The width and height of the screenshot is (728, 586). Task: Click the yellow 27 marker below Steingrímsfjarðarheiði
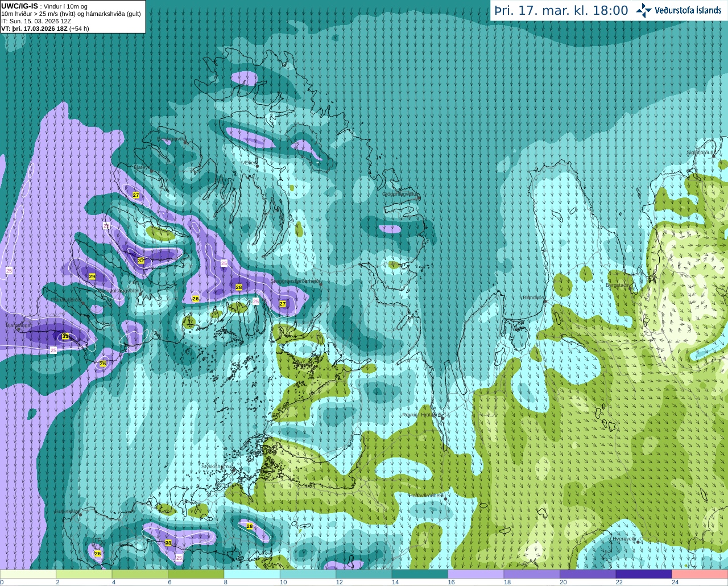(x=283, y=304)
